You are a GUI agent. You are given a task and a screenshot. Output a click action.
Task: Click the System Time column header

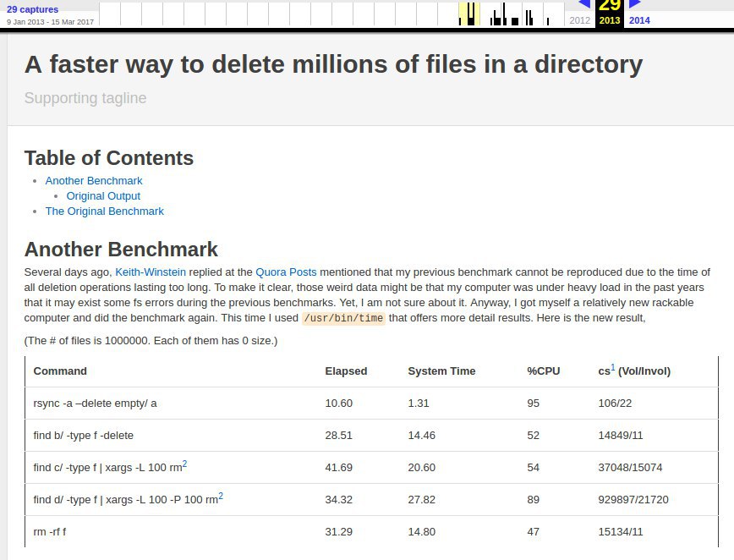441,371
